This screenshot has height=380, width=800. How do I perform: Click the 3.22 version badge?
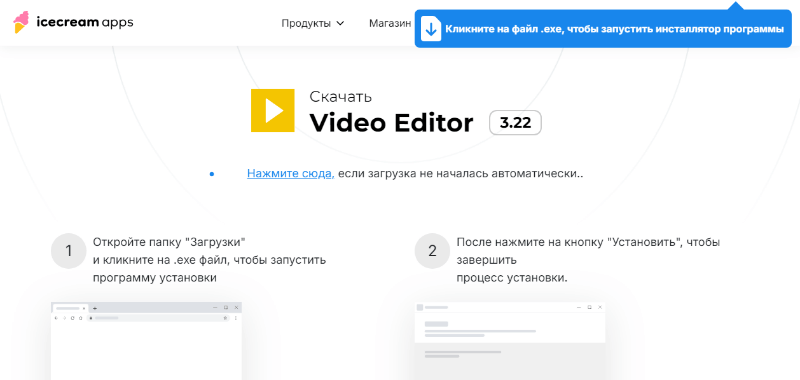click(x=515, y=123)
